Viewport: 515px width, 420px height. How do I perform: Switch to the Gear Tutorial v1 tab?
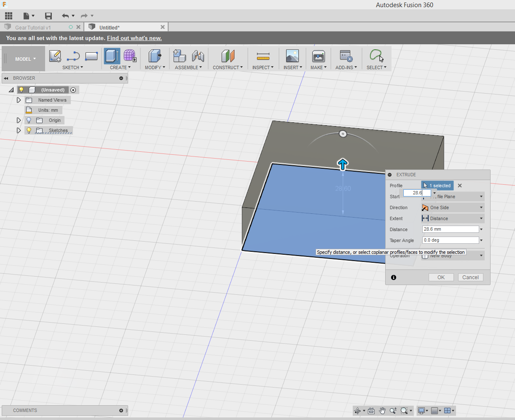(33, 27)
